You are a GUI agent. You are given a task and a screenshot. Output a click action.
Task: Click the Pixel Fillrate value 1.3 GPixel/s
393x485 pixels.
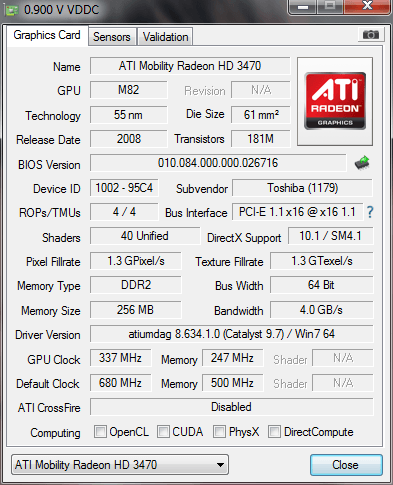click(x=136, y=261)
